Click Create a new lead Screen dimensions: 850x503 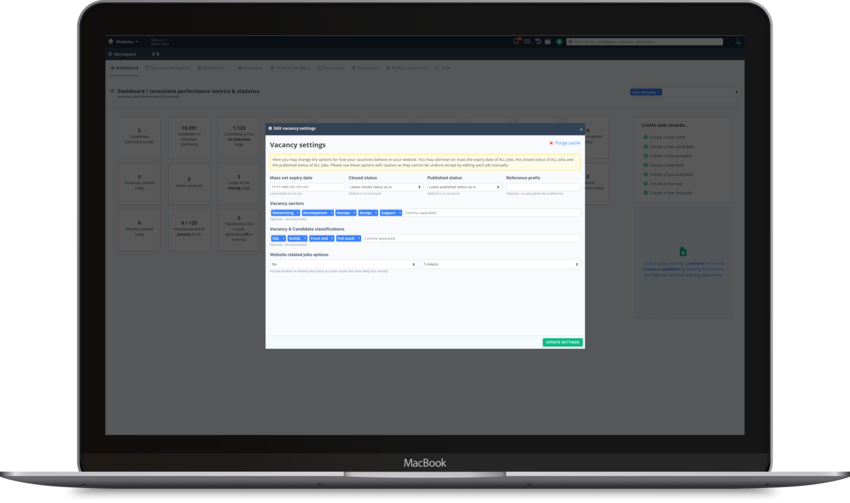666,165
